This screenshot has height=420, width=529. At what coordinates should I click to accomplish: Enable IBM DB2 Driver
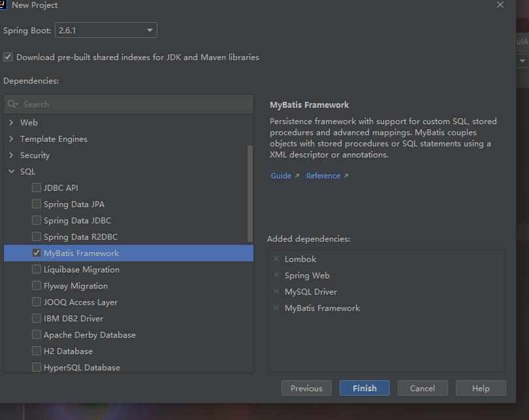coord(37,318)
